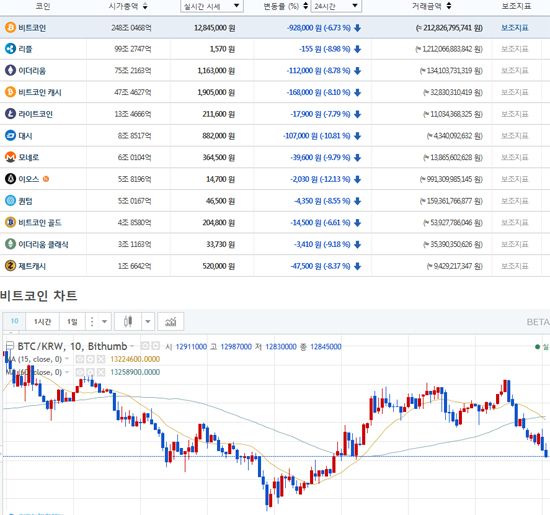The height and width of the screenshot is (515, 550).
Task: Click the 보조지표 column header
Action: tap(516, 6)
